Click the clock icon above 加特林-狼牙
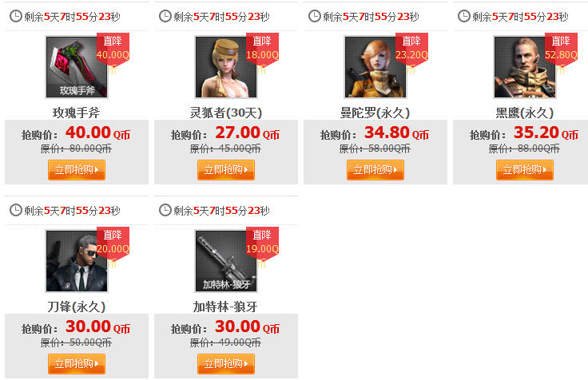 click(x=165, y=210)
